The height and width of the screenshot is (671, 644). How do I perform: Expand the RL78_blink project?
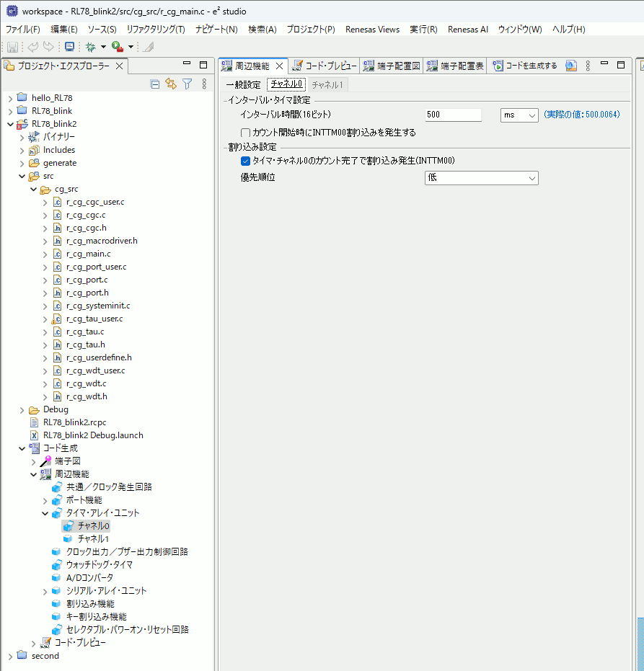10,111
